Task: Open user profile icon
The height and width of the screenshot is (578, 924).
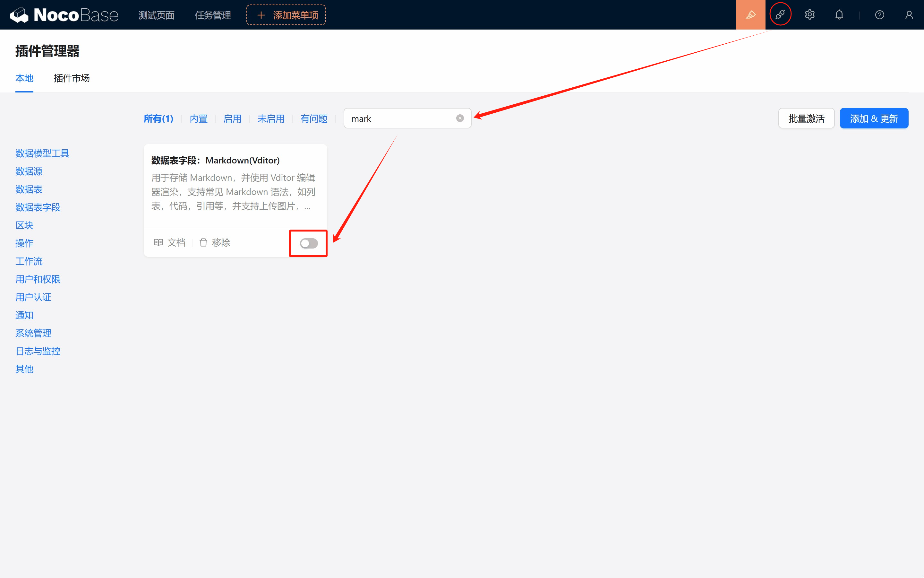Action: (909, 15)
